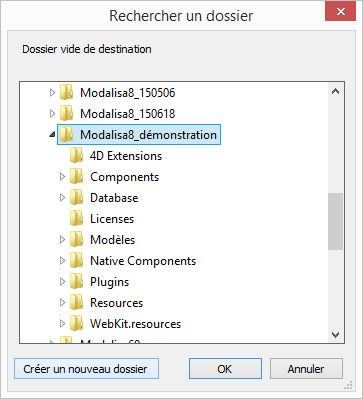Screen dimensions: 363x399
Task: Click the vertical scrollbar thumb
Action: 335,221
